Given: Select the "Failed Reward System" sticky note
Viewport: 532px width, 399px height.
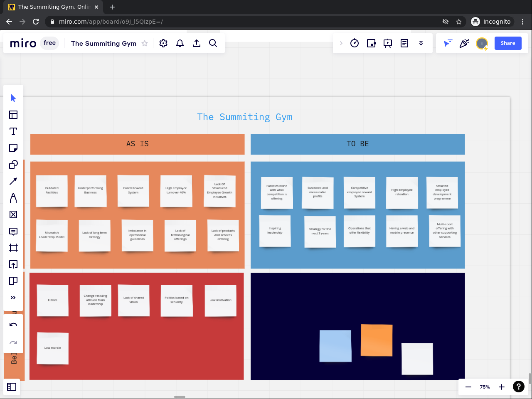Looking at the screenshot, I should coord(133,191).
